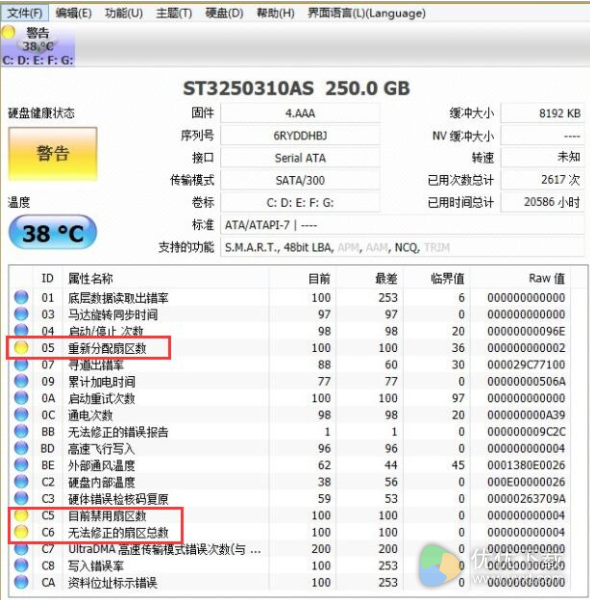Open the 帮助(H) menu

pos(275,13)
